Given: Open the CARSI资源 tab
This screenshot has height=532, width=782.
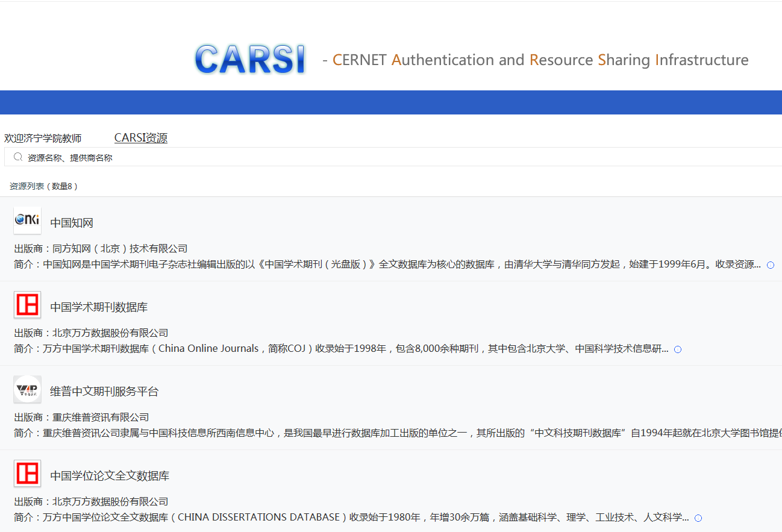Looking at the screenshot, I should (x=140, y=138).
